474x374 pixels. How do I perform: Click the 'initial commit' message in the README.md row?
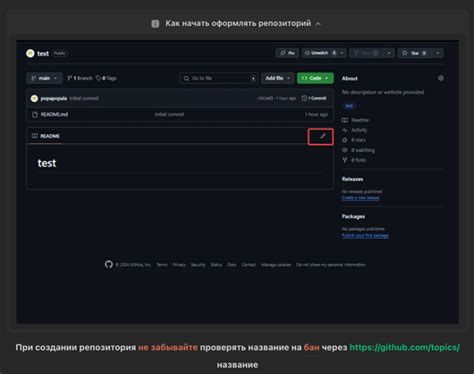[169, 114]
